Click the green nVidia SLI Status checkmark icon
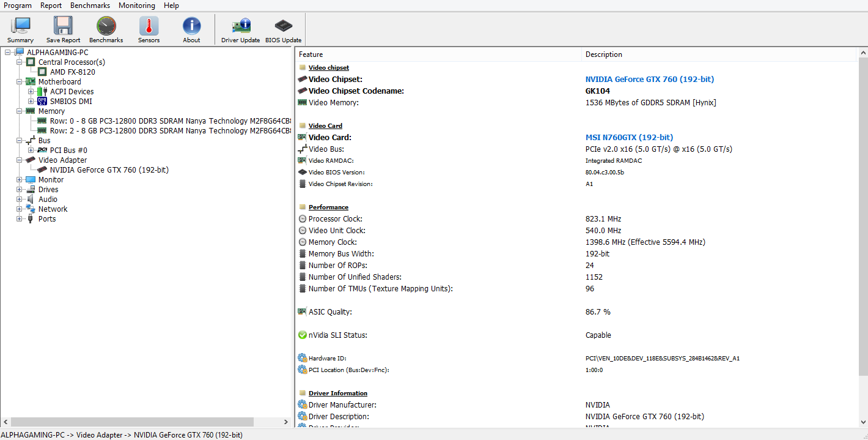868x440 pixels. click(x=302, y=335)
